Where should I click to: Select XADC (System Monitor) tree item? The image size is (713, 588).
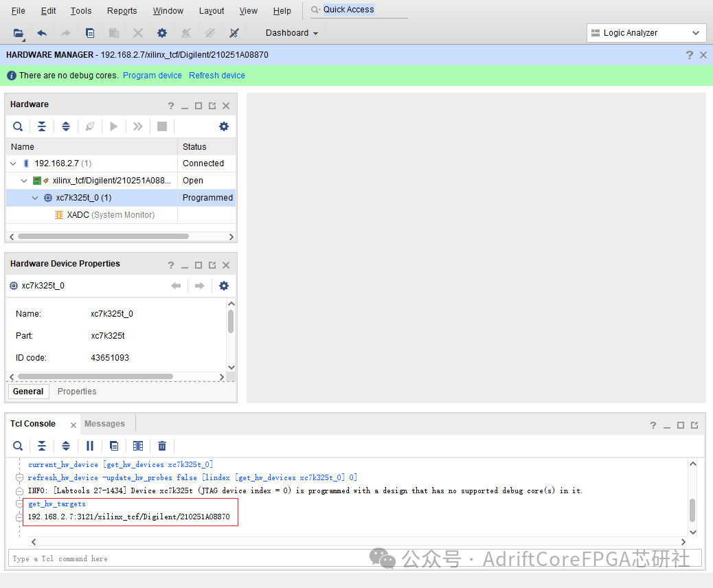(111, 214)
